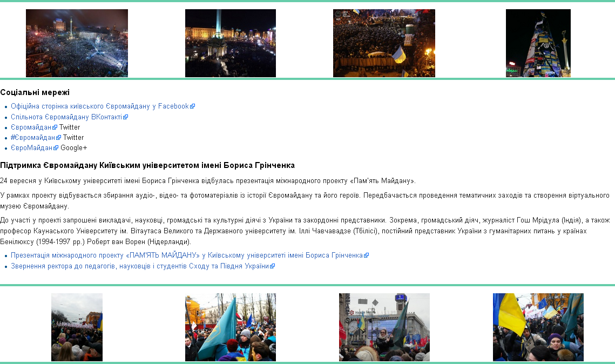Click external-link icon after ЄвроМайдан Google+ link
The height and width of the screenshot is (364, 615).
click(56, 148)
